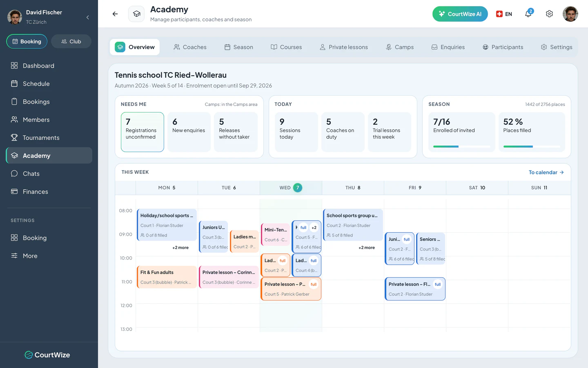Select the WED 7 day header
588x368 pixels.
(291, 188)
